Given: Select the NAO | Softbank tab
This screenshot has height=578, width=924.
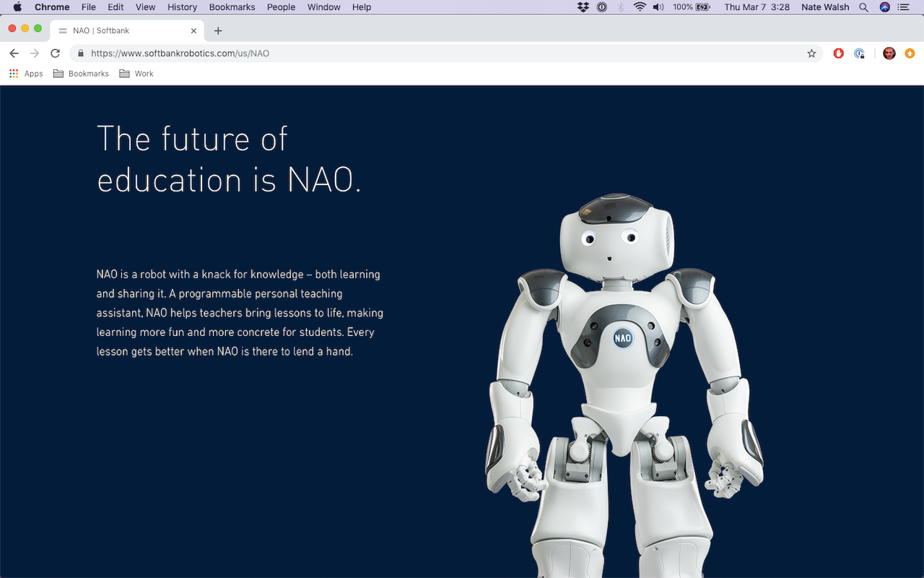Looking at the screenshot, I should pyautogui.click(x=127, y=30).
